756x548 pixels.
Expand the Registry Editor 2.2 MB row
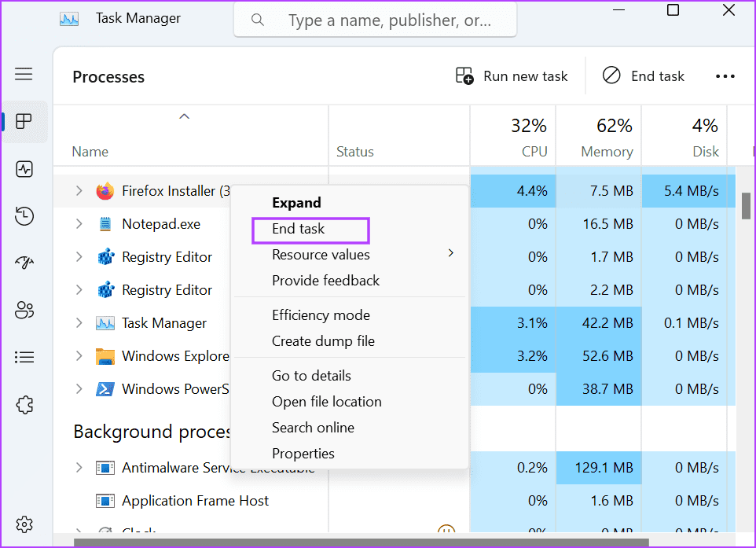(x=79, y=290)
